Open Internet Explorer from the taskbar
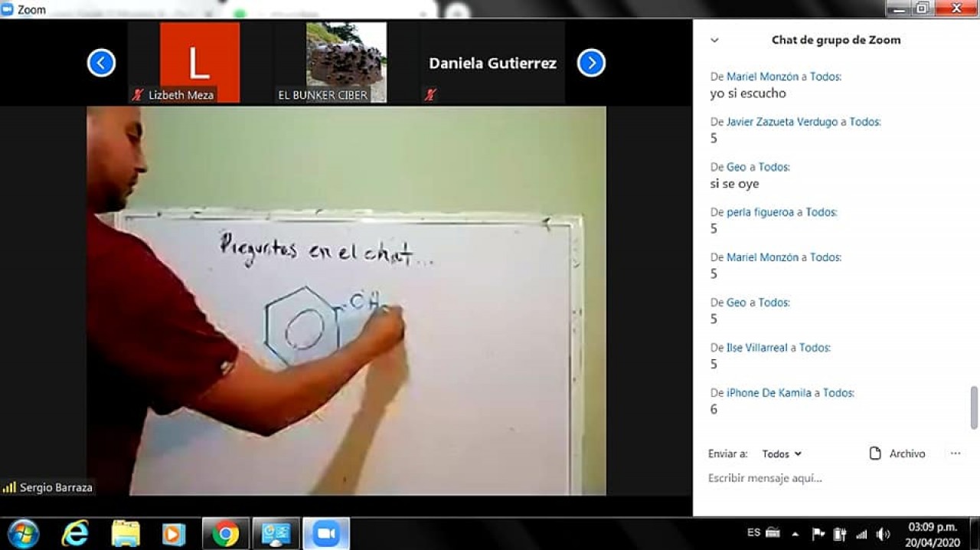 (75, 533)
